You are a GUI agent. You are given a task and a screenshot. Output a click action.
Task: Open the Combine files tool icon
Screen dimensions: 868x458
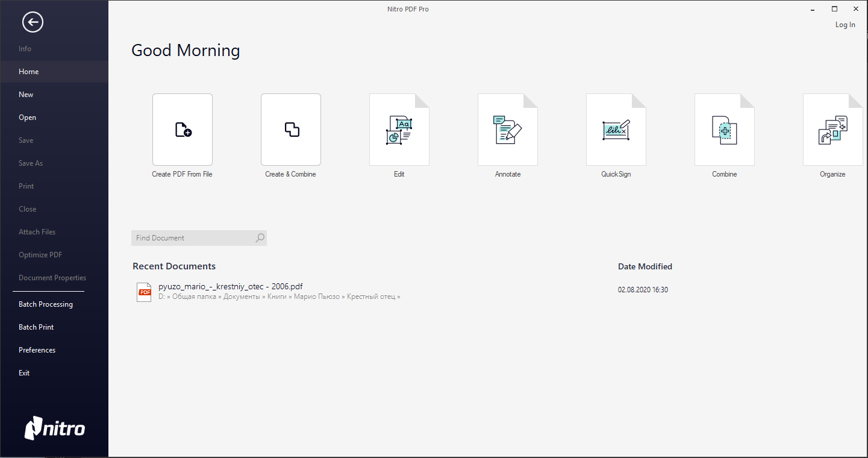click(x=724, y=130)
